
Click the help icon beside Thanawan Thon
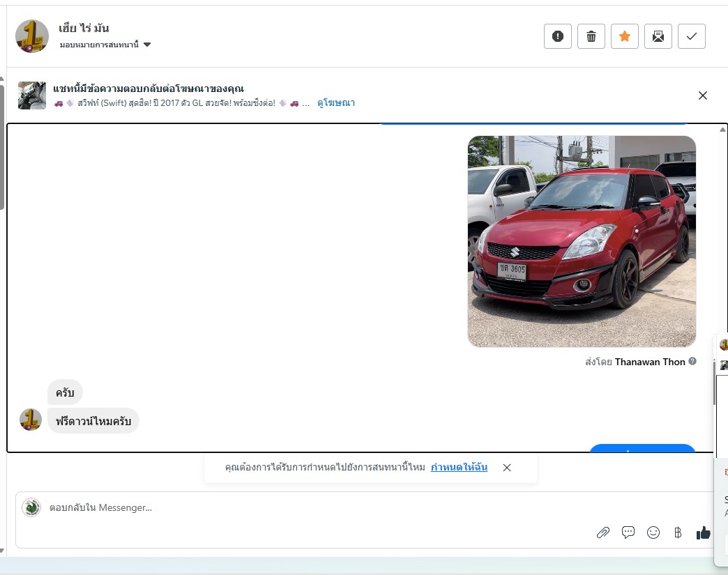692,361
